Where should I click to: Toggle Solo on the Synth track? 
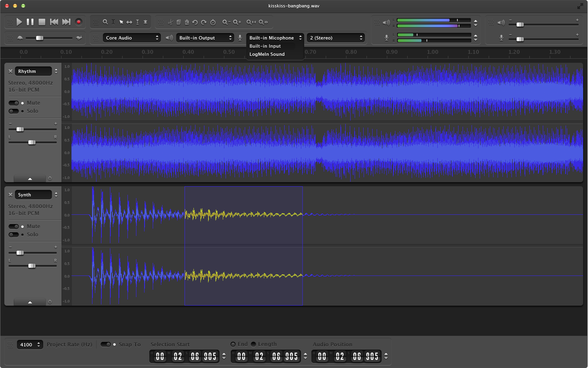pos(13,234)
